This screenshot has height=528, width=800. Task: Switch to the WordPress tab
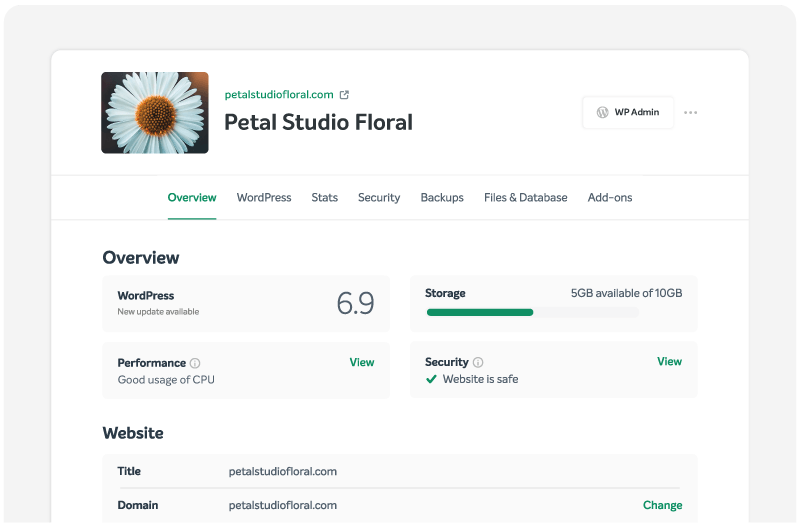tap(264, 198)
